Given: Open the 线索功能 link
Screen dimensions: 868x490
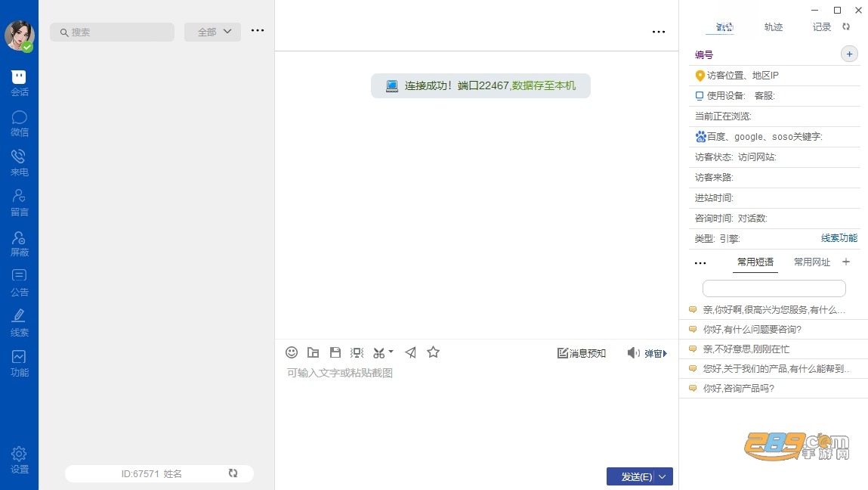Looking at the screenshot, I should click(x=839, y=238).
